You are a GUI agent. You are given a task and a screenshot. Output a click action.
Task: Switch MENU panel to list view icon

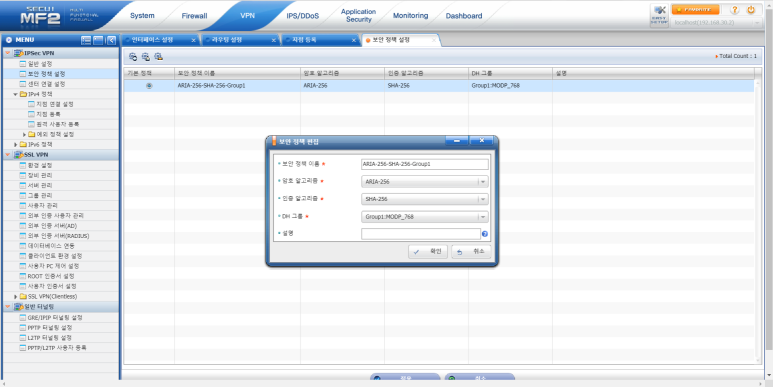click(x=86, y=40)
